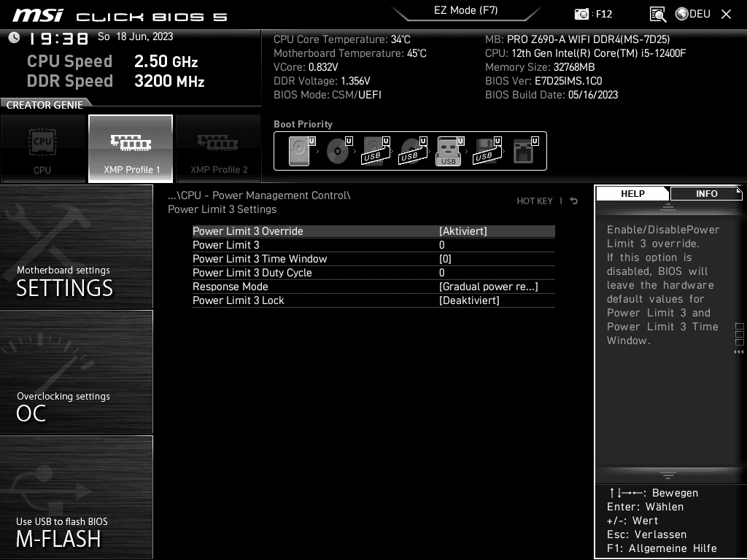The image size is (747, 560).
Task: Click the time display 19:38
Action: 58,39
